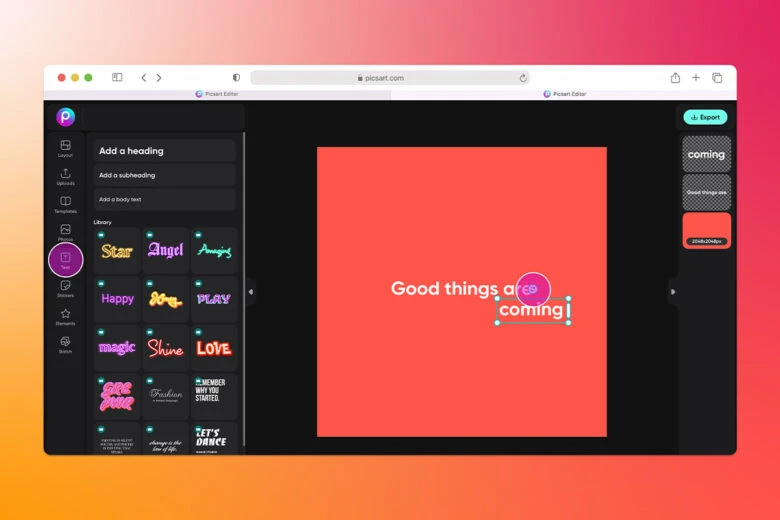Viewport: 780px width, 520px height.
Task: Choose the neon 'LOVE' text style
Action: click(x=214, y=348)
